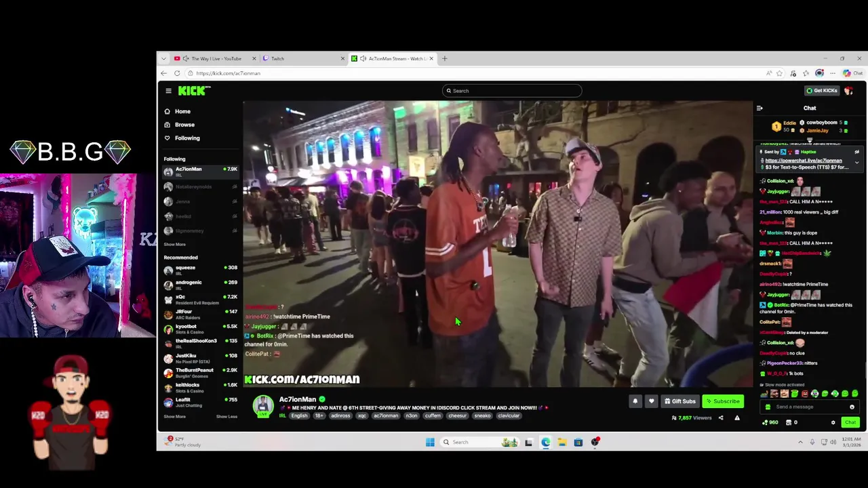Click the green Chat send button
Screen dimensions: 868x488
850,423
